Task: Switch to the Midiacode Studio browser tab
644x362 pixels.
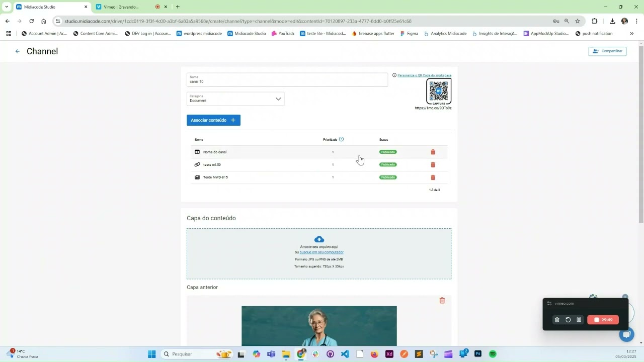Action: (x=52, y=7)
